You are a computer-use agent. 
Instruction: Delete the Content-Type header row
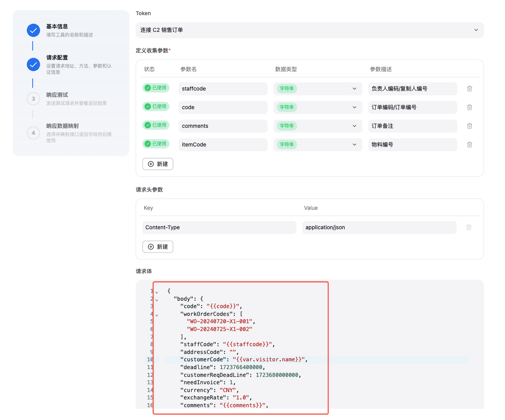pyautogui.click(x=469, y=227)
